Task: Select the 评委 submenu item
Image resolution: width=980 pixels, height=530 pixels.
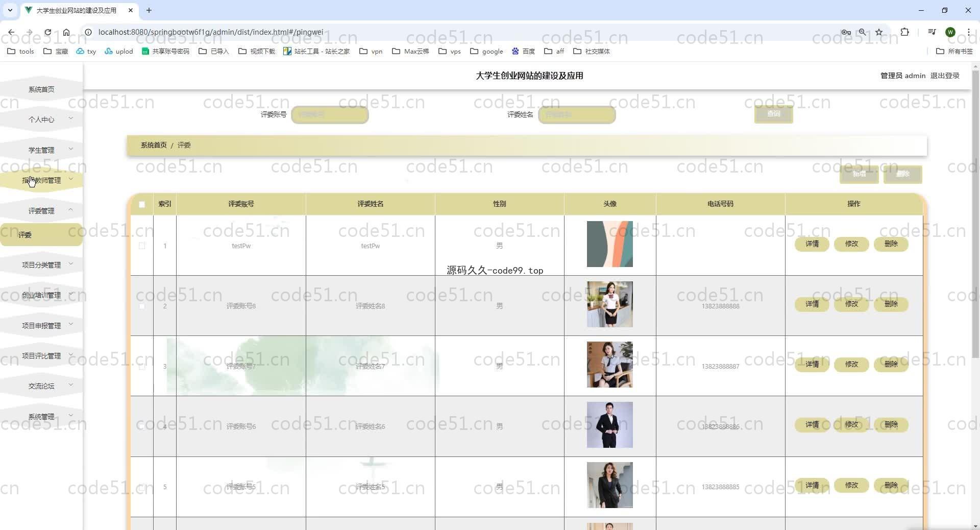Action: click(41, 235)
